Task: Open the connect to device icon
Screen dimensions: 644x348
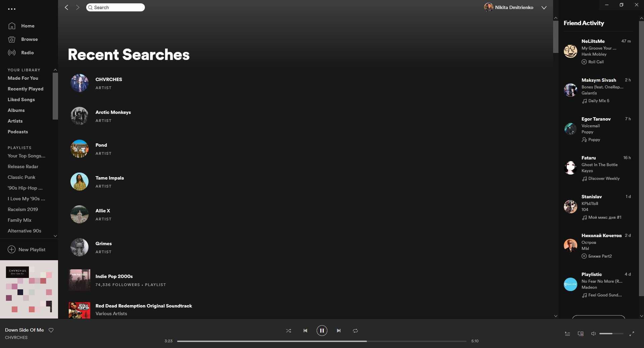Action: [581, 334]
